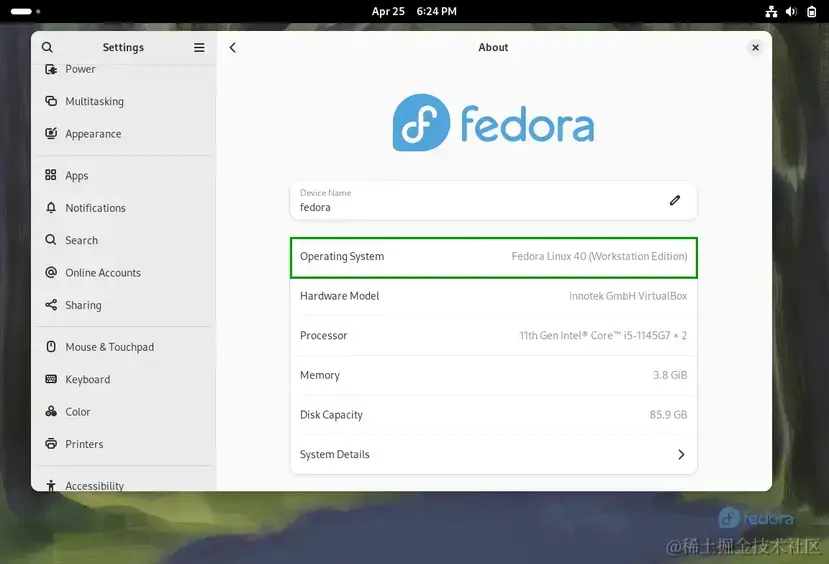Click the volume icon in top bar
829x564 pixels.
tap(791, 12)
